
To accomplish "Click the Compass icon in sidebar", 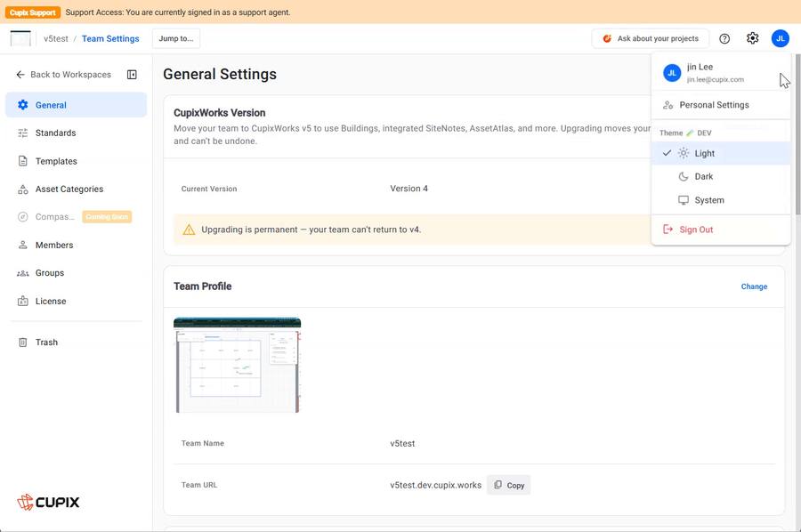I will (23, 217).
